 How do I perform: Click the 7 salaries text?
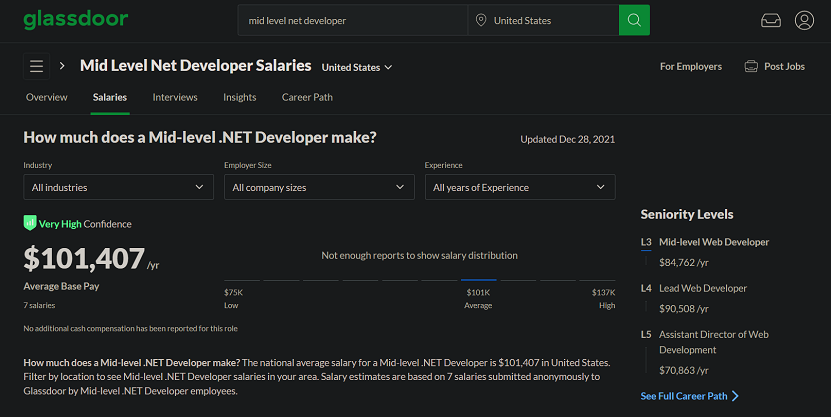[x=39, y=305]
